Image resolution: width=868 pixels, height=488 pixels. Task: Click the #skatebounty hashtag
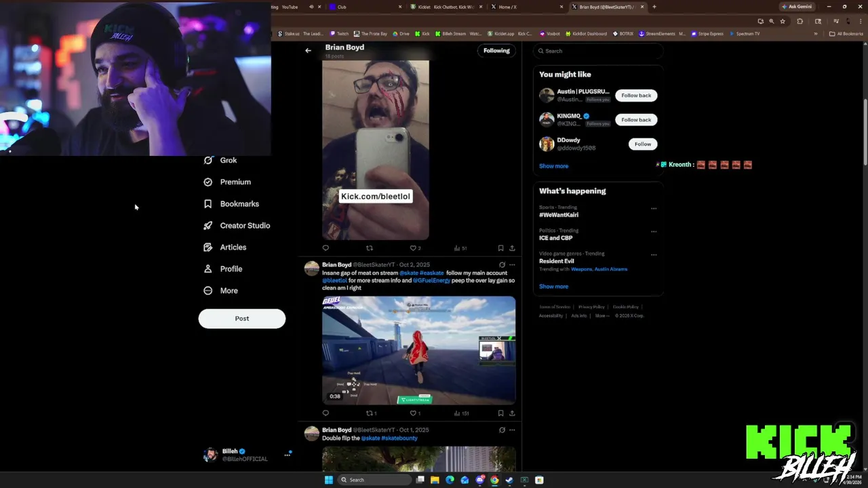click(399, 439)
